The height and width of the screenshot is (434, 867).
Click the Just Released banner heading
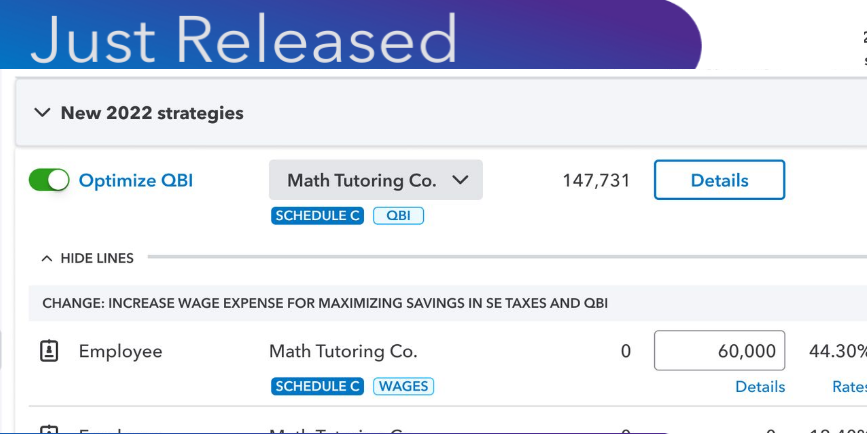click(243, 40)
